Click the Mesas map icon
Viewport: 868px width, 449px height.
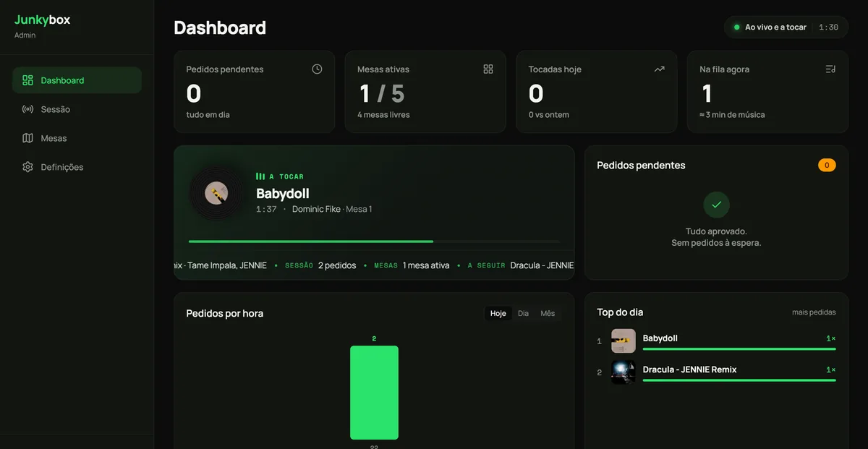[27, 138]
